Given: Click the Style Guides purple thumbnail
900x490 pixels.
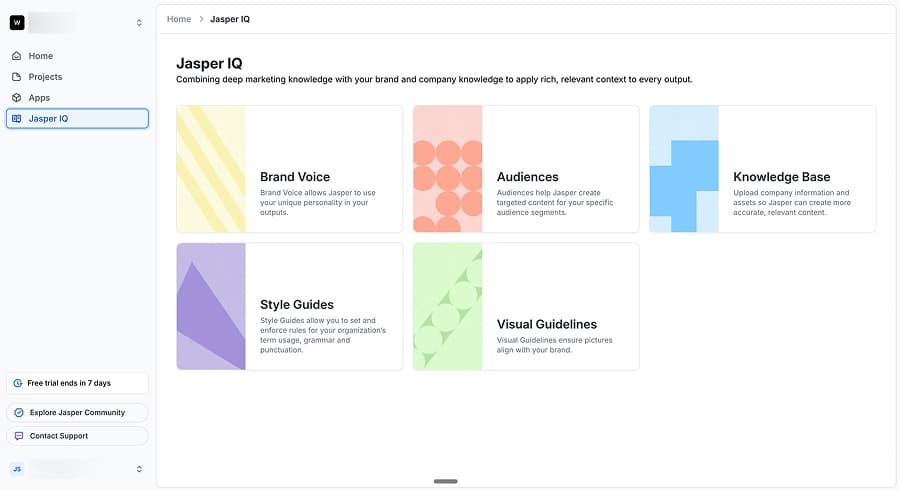Looking at the screenshot, I should [x=211, y=306].
